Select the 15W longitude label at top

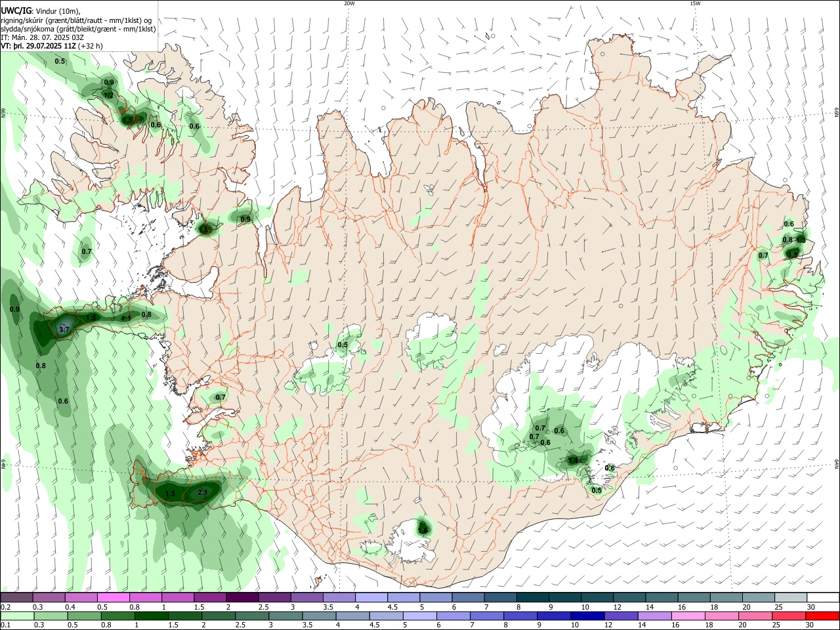695,3
